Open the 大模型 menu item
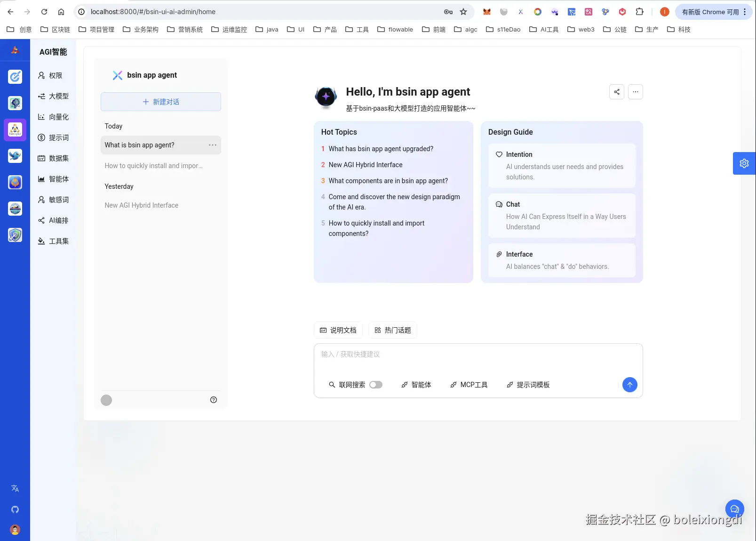Image resolution: width=756 pixels, height=541 pixels. click(53, 96)
